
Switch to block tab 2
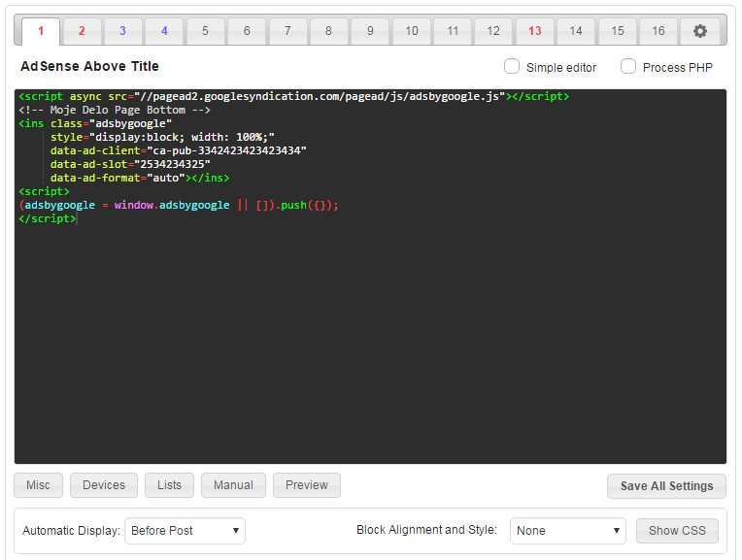pyautogui.click(x=82, y=31)
